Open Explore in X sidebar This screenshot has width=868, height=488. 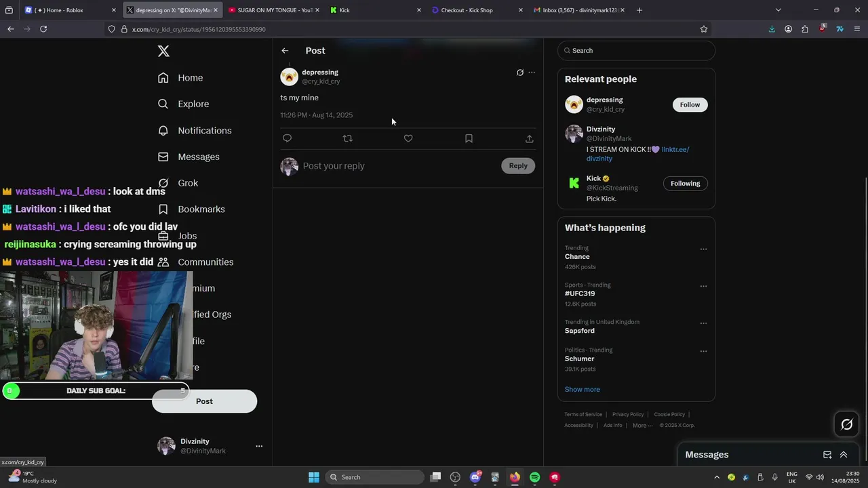tap(183, 104)
